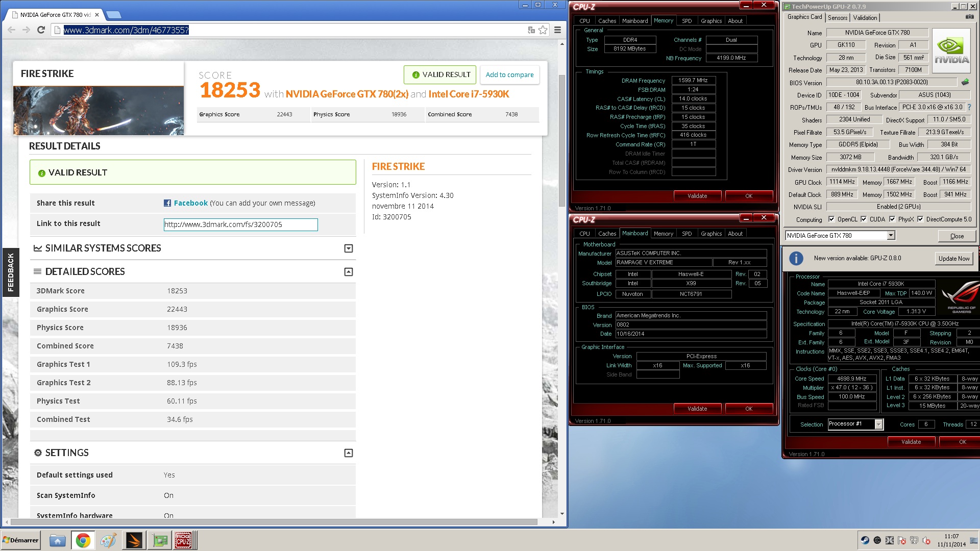The image size is (980, 551).
Task: Collapse the Detailed Scores section
Action: (349, 272)
